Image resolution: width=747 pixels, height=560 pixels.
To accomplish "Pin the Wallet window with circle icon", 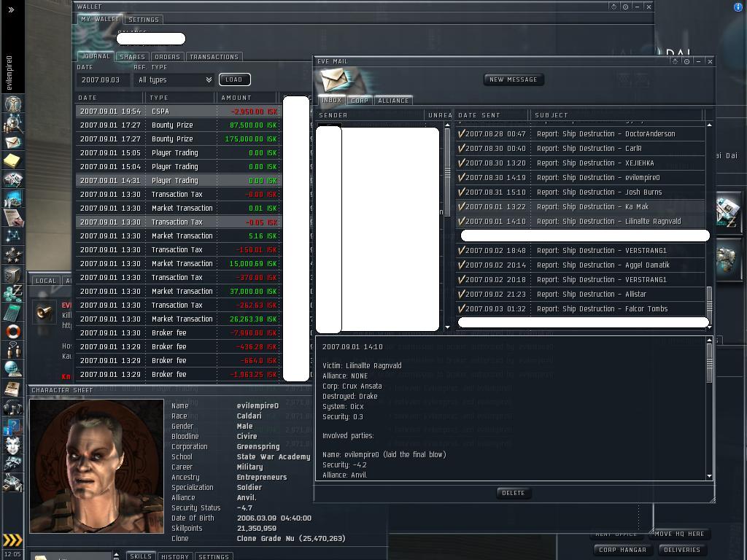I will [625, 7].
